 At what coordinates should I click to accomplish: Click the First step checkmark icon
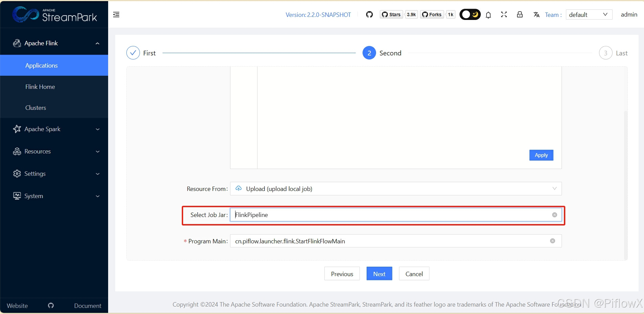pos(133,53)
